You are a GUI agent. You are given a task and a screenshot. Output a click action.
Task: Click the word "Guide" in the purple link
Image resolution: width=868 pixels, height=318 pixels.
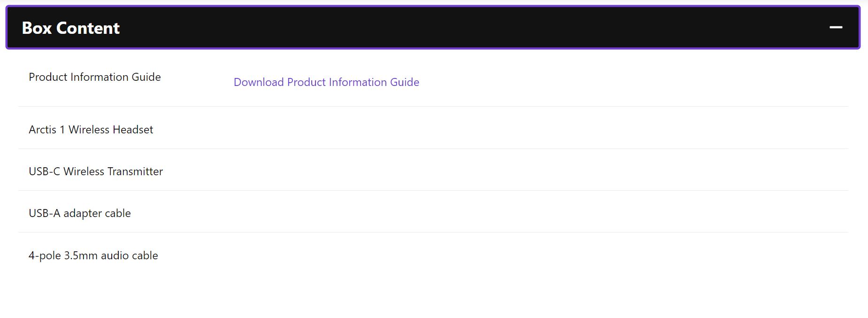[x=405, y=82]
